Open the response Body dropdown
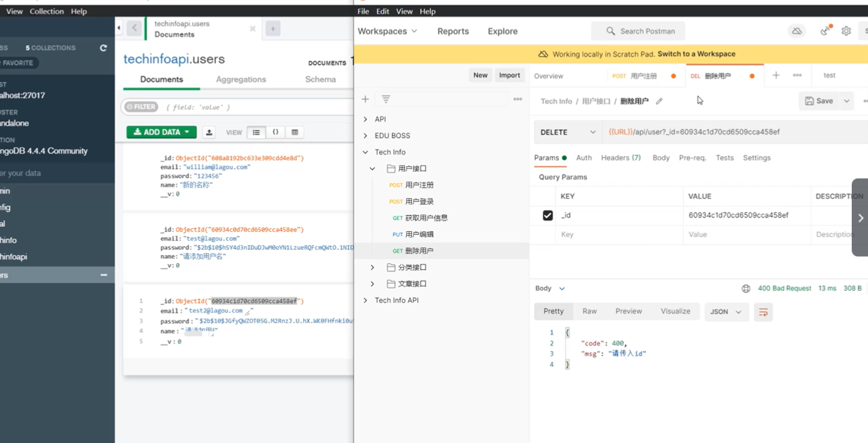 pyautogui.click(x=550, y=289)
